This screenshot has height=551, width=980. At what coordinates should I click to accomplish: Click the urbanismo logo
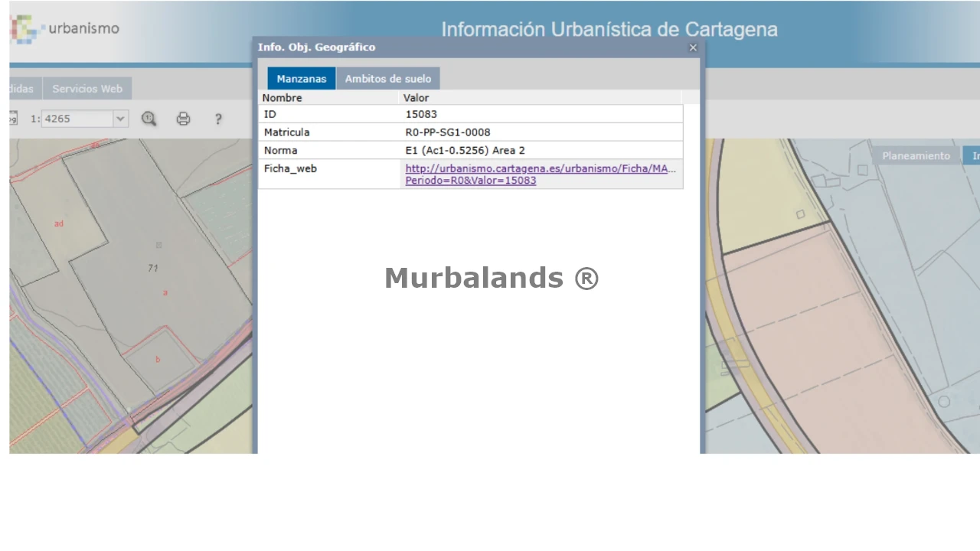[65, 29]
